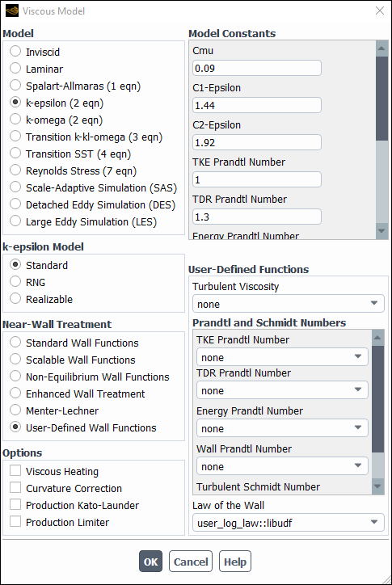The width and height of the screenshot is (392, 585).
Task: Select Standard Wall Functions
Action: (15, 342)
